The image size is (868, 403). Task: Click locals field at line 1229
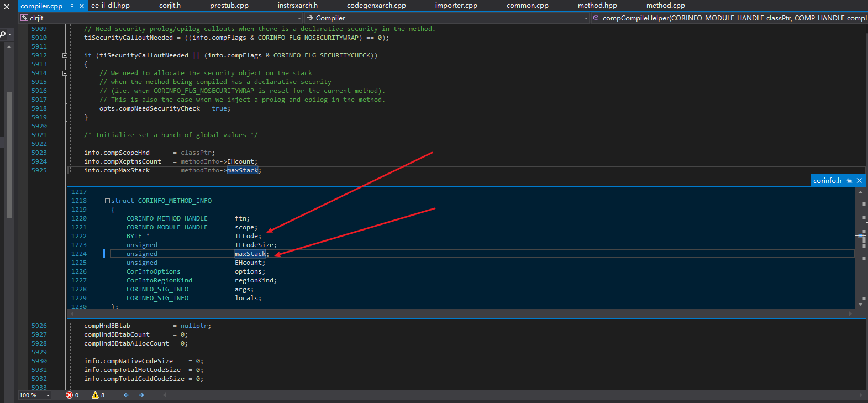(246, 298)
